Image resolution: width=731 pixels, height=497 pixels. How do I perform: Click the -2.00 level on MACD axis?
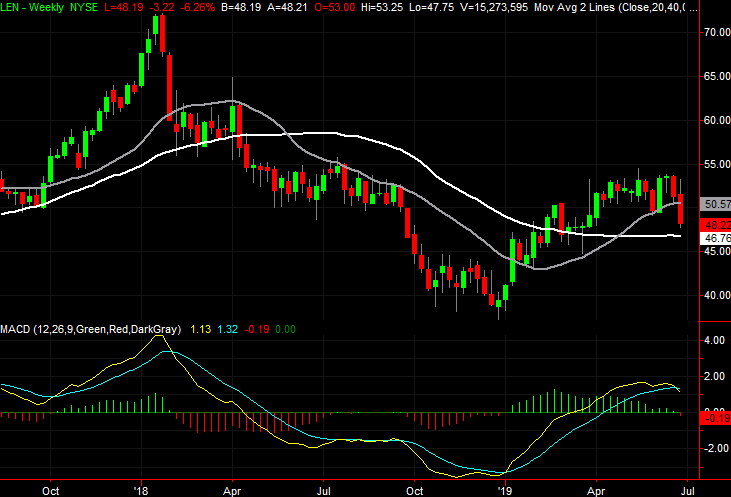(714, 448)
